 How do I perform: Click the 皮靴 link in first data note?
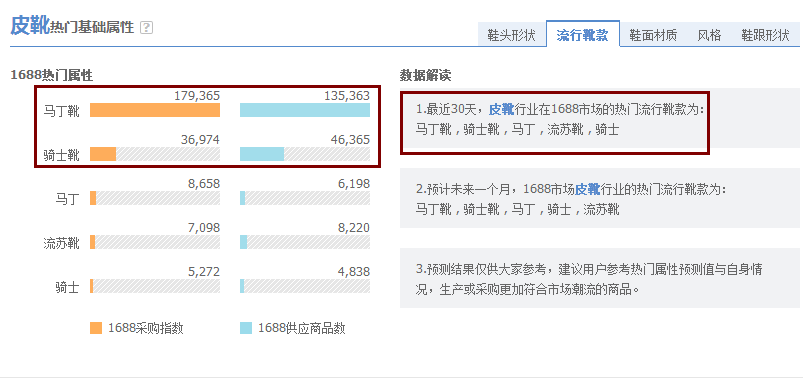point(501,109)
